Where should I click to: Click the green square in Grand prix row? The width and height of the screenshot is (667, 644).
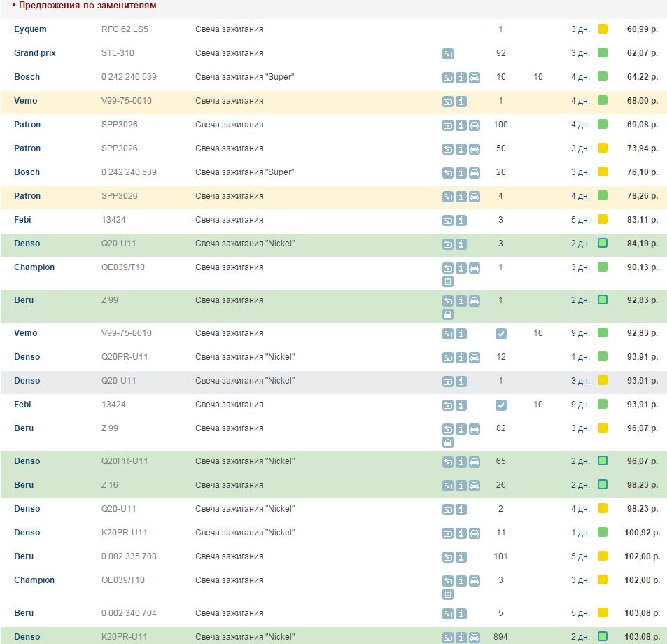click(603, 52)
